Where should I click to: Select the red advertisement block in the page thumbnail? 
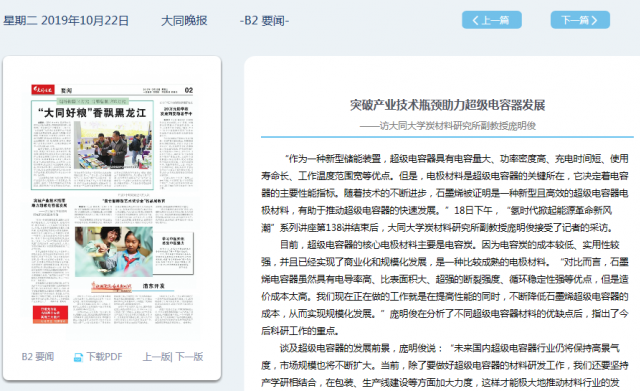(50, 315)
